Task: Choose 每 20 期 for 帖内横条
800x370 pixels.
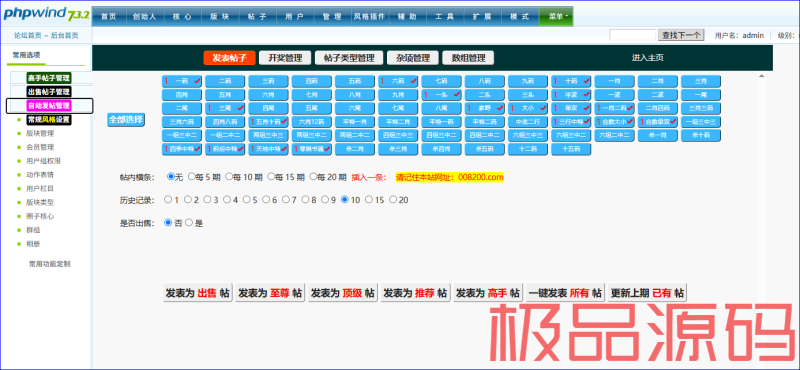Action: (x=313, y=177)
